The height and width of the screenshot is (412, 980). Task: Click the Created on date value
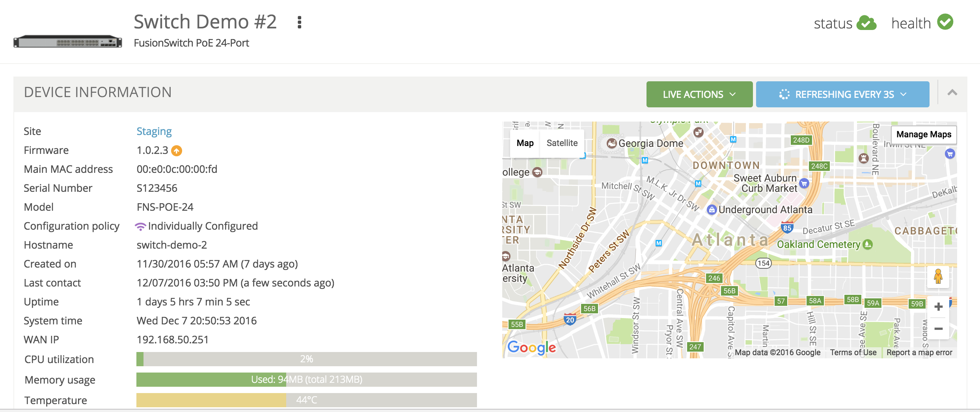tap(217, 264)
